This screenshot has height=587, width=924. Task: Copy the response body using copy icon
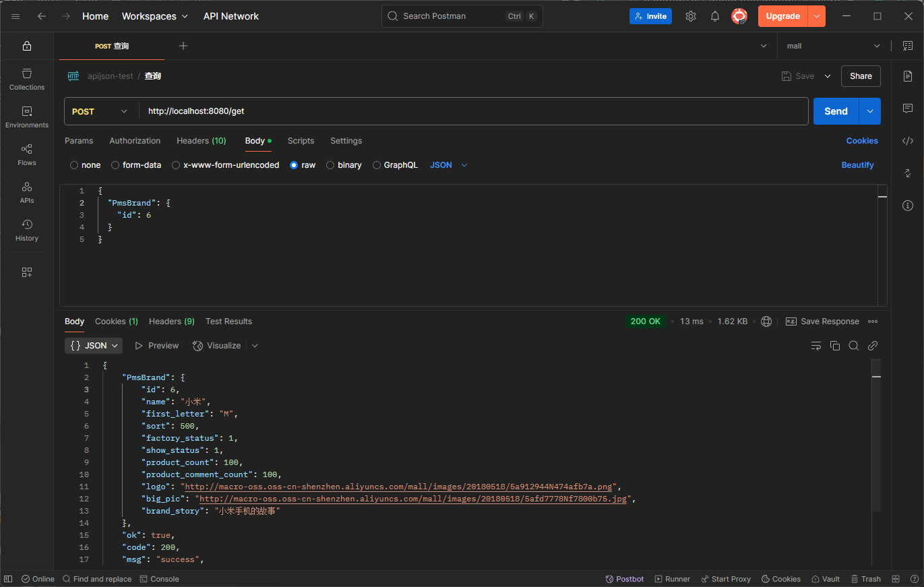pos(835,346)
